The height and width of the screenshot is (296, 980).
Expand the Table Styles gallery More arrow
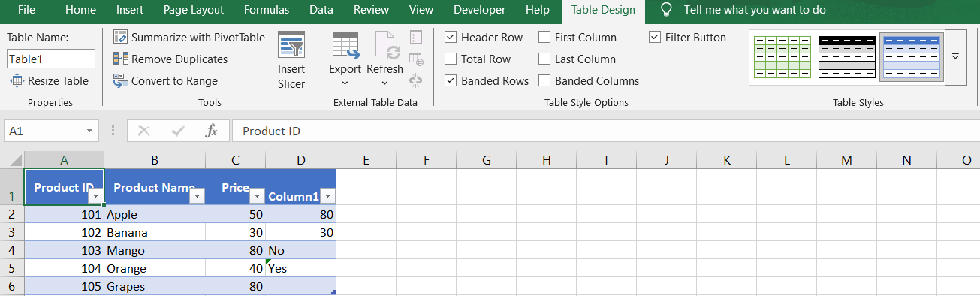(x=956, y=57)
